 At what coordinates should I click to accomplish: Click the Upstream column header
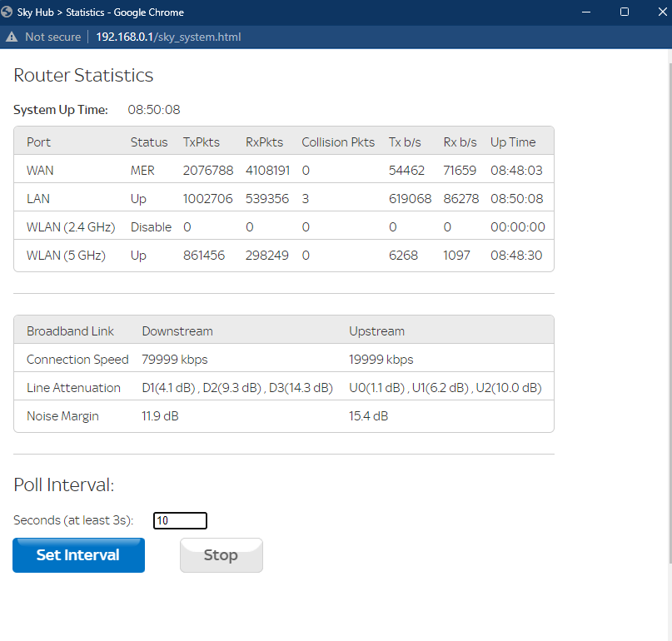[x=376, y=331]
